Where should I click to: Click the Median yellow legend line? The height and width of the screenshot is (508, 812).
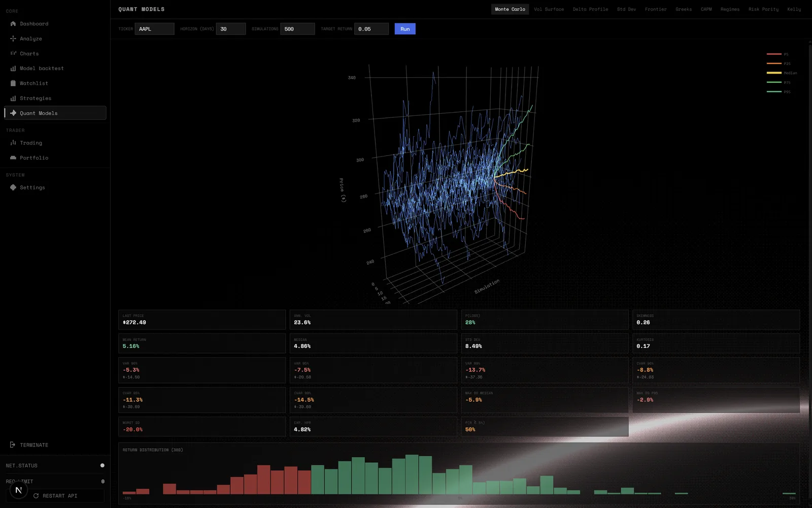point(774,73)
